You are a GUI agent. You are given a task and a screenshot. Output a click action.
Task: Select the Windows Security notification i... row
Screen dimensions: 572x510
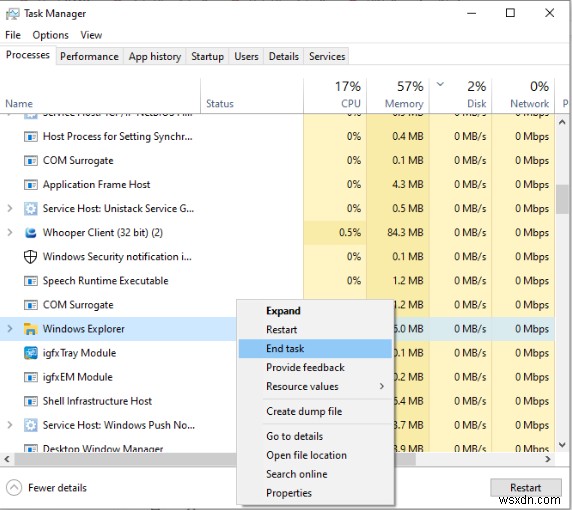click(277, 257)
